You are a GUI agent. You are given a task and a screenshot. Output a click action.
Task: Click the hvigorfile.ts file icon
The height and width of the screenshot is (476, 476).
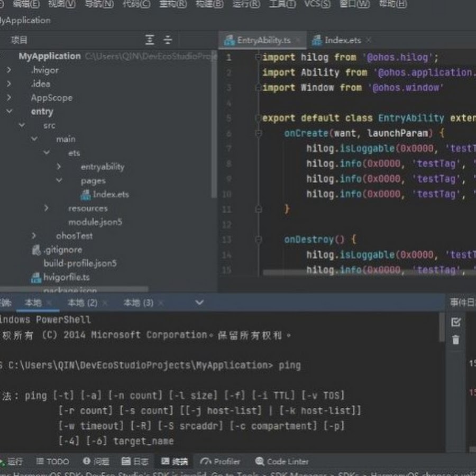[x=36, y=277]
